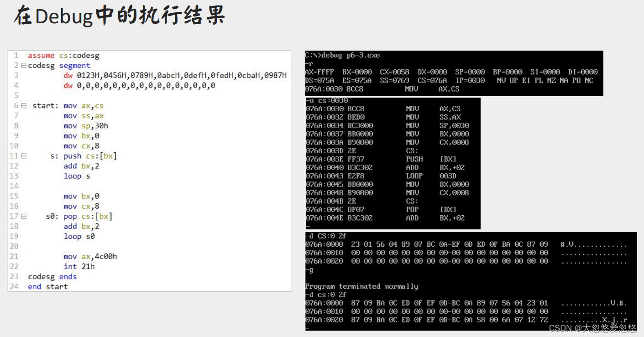Click code line int 21h
644x337 pixels.
79,266
